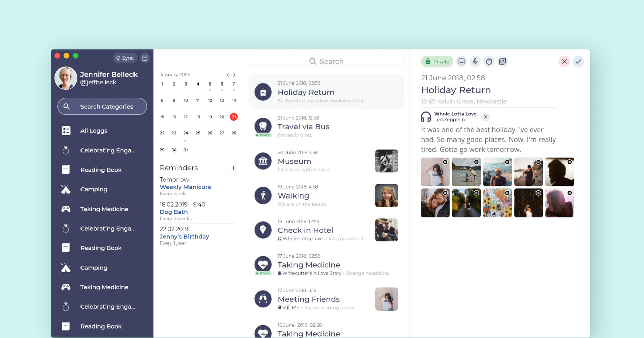The height and width of the screenshot is (338, 644).
Task: Select Taking Medicine category in the sidebar
Action: pos(104,209)
